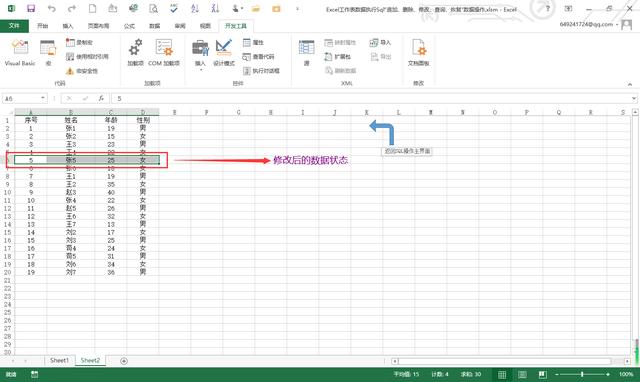
Task: Start Record Macro (录制宏)
Action: click(80, 42)
